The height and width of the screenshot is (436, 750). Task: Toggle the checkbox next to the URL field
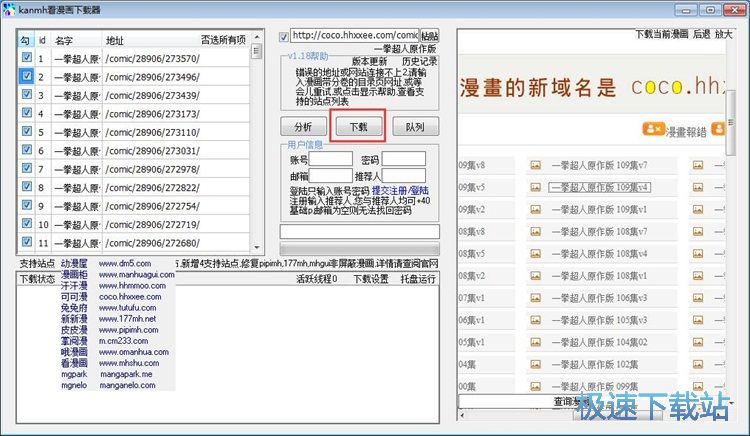pyautogui.click(x=284, y=36)
